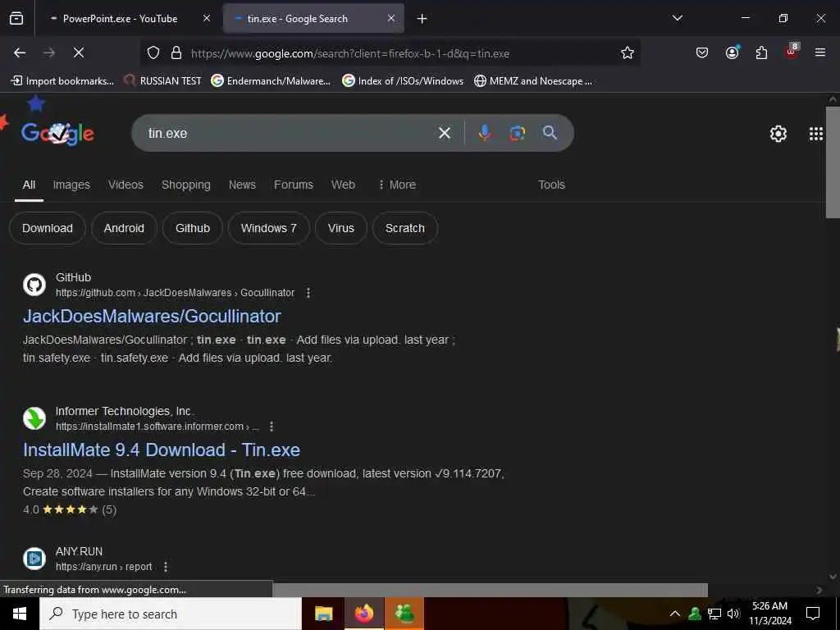Focus the tin.exe search field
Viewport: 840px width, 630px height.
click(290, 133)
